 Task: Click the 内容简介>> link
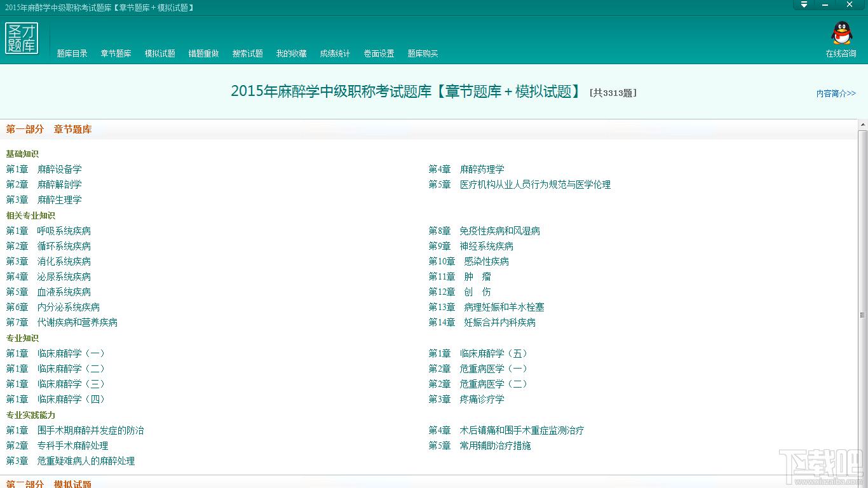(836, 93)
